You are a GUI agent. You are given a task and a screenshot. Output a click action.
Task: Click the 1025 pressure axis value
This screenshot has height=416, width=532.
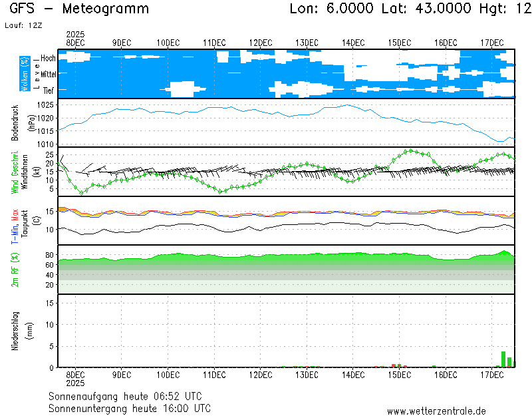[x=45, y=105]
